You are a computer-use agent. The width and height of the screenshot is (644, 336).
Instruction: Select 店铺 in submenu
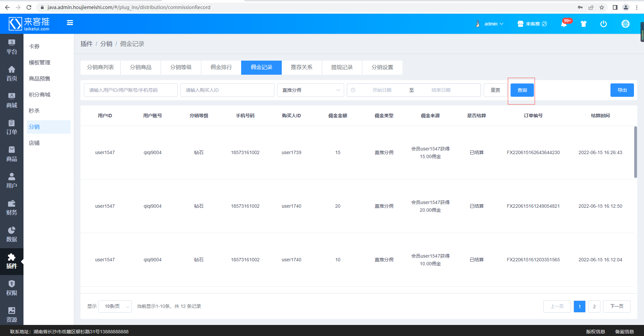(x=49, y=143)
